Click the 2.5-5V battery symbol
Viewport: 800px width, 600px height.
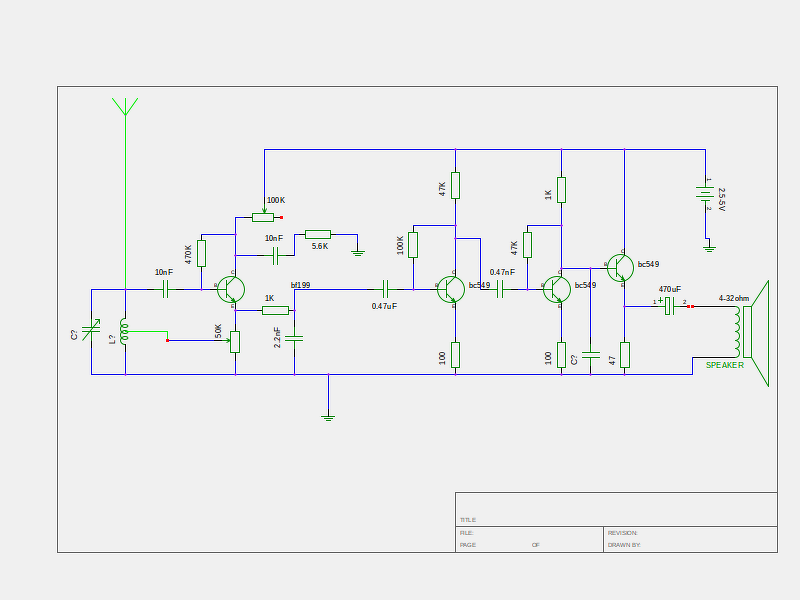tap(705, 193)
